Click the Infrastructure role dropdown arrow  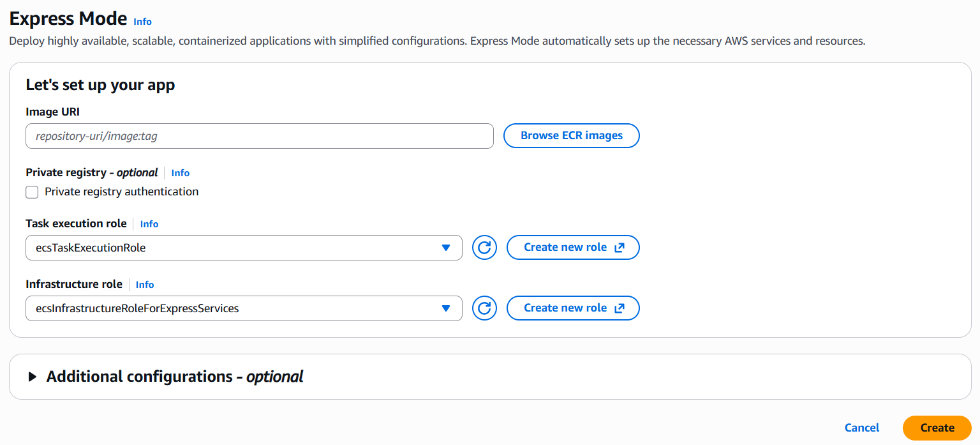click(x=446, y=308)
